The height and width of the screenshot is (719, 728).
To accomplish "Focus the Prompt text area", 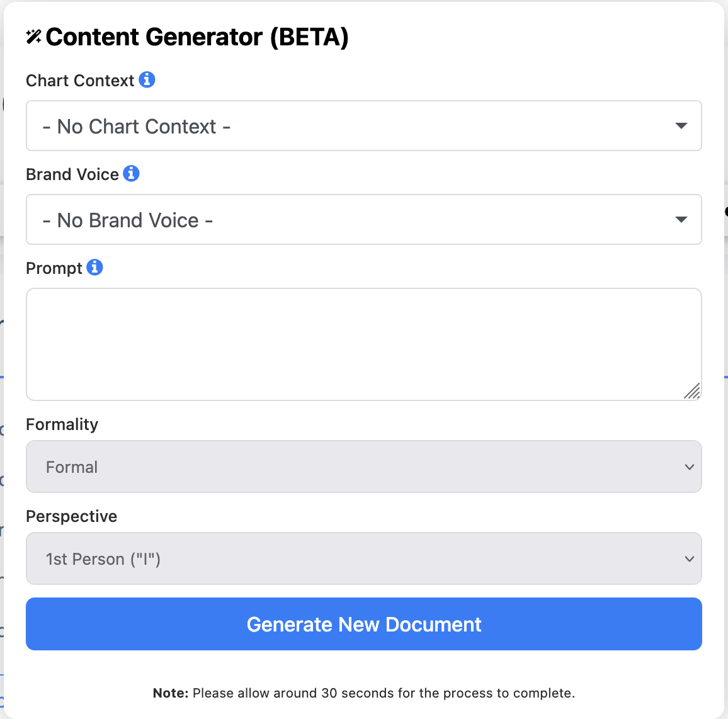I will click(363, 344).
